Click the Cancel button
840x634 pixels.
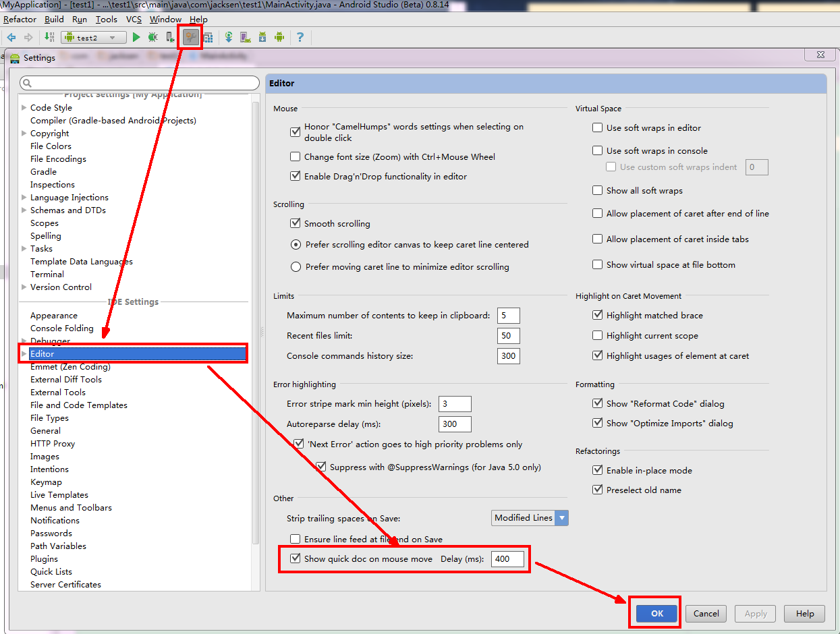pyautogui.click(x=706, y=614)
